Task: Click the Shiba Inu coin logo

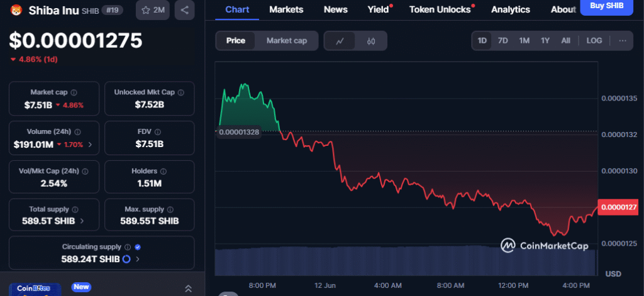Action: [15, 9]
